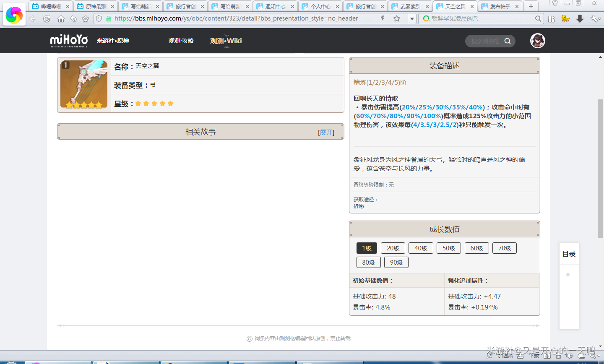Click the yellow animal extension icon

565,18
